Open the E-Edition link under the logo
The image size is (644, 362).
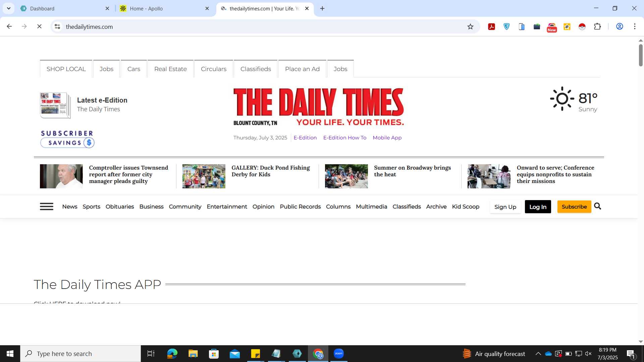coord(305,138)
